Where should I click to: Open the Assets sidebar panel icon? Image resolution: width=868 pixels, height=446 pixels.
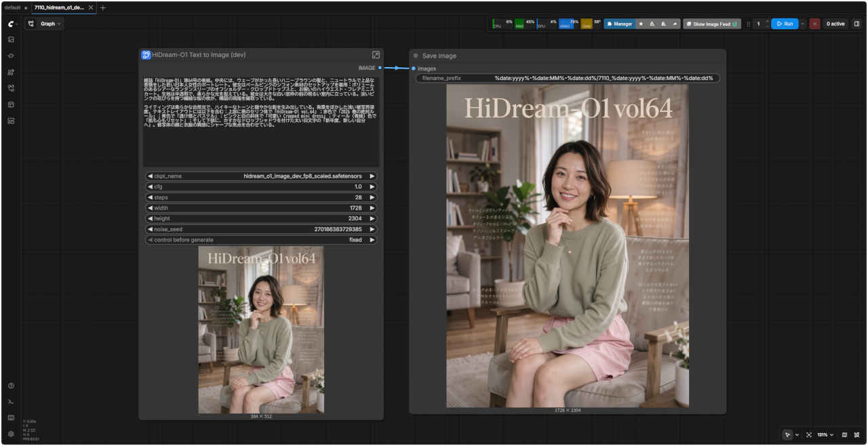click(11, 39)
